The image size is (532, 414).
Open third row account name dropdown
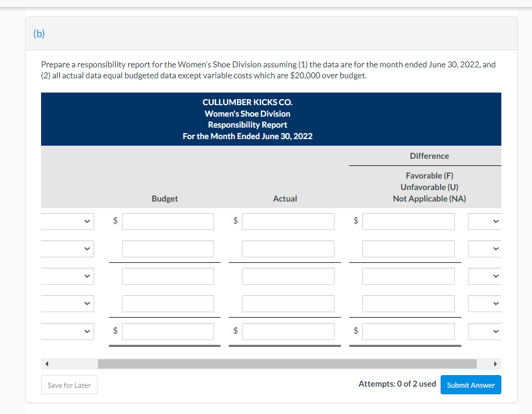tap(67, 276)
